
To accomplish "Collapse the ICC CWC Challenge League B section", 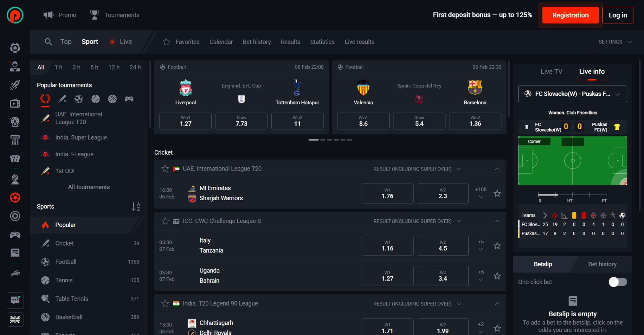I will tap(497, 221).
